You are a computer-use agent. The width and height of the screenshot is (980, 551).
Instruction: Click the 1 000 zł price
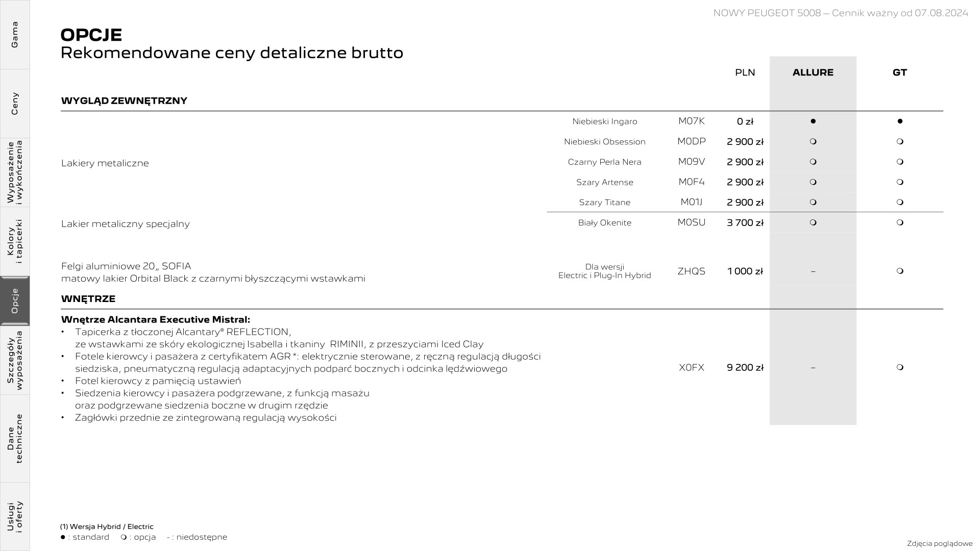(745, 271)
